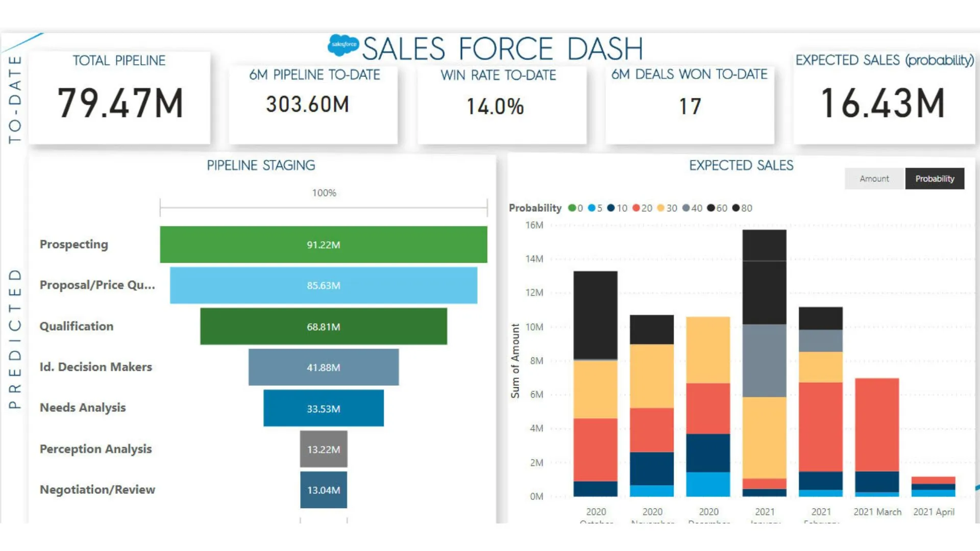Click the PIPELINE STAGING chart title

(261, 165)
